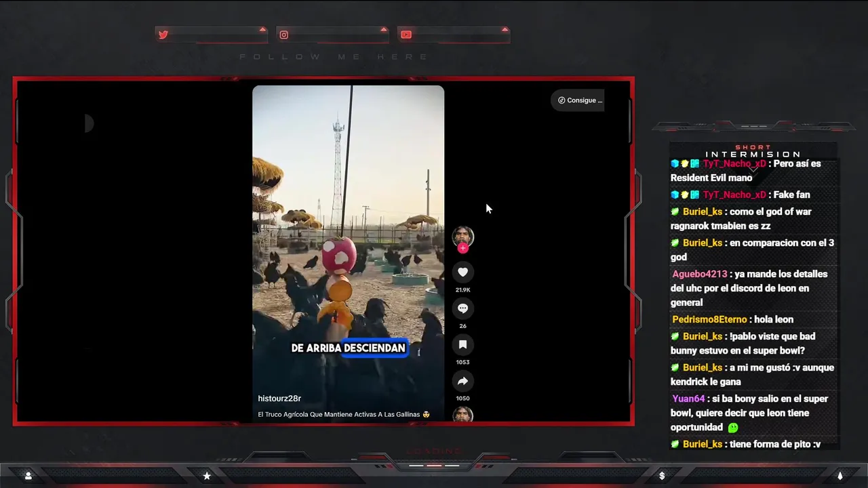Click Yuan64 username in chat
868x488 pixels.
click(x=689, y=399)
